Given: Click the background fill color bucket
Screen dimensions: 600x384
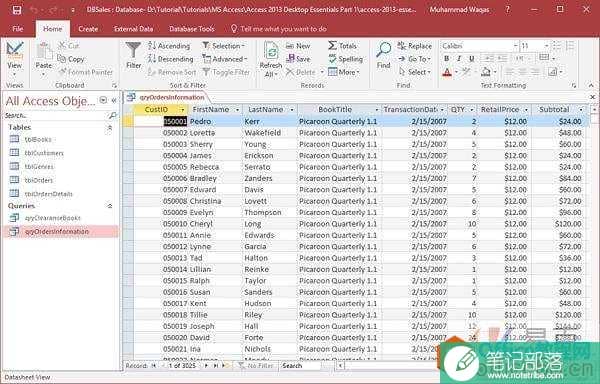Looking at the screenshot, I should coord(486,72).
